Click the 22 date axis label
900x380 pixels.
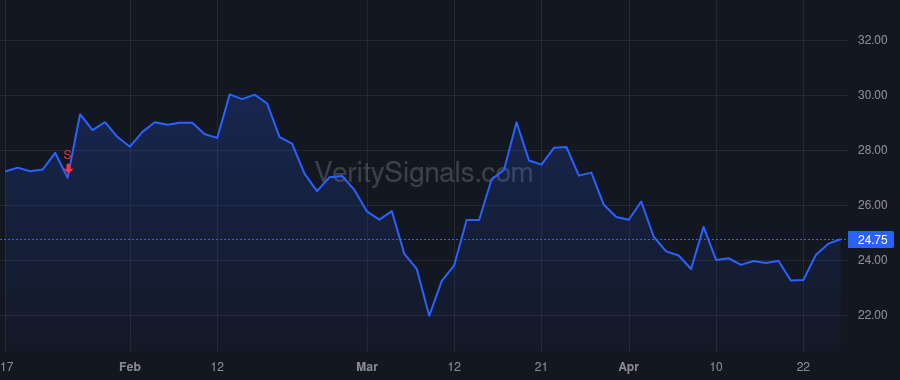tap(804, 367)
